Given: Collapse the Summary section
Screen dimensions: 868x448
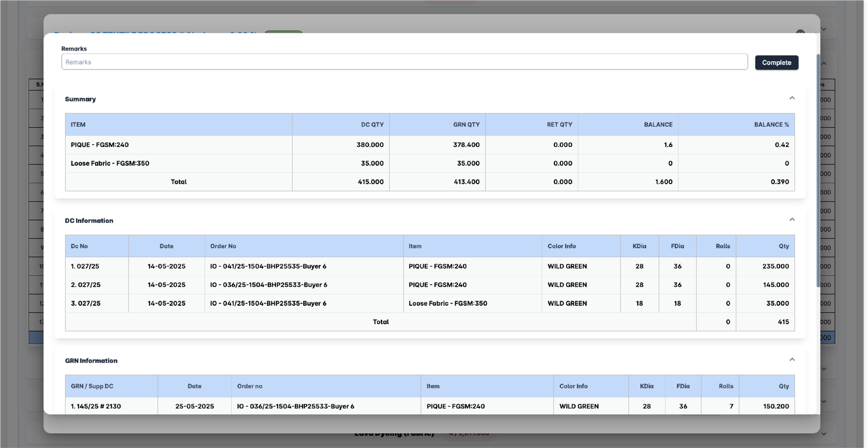Looking at the screenshot, I should click(x=792, y=98).
